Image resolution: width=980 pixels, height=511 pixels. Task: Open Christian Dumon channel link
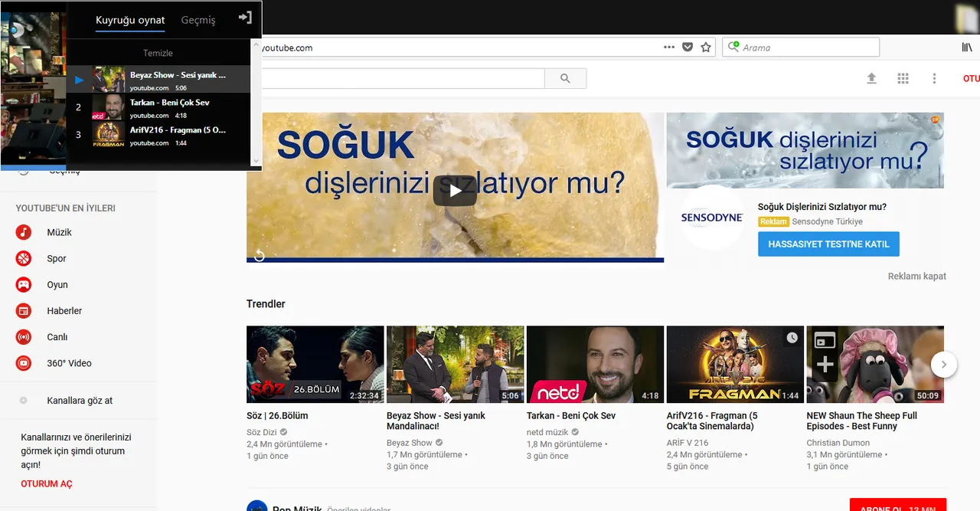(x=838, y=443)
